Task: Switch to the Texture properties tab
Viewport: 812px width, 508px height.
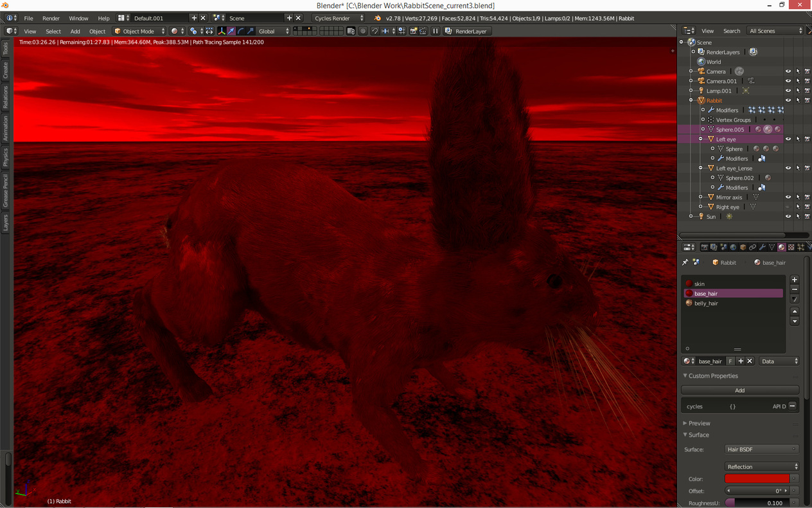Action: [791, 248]
